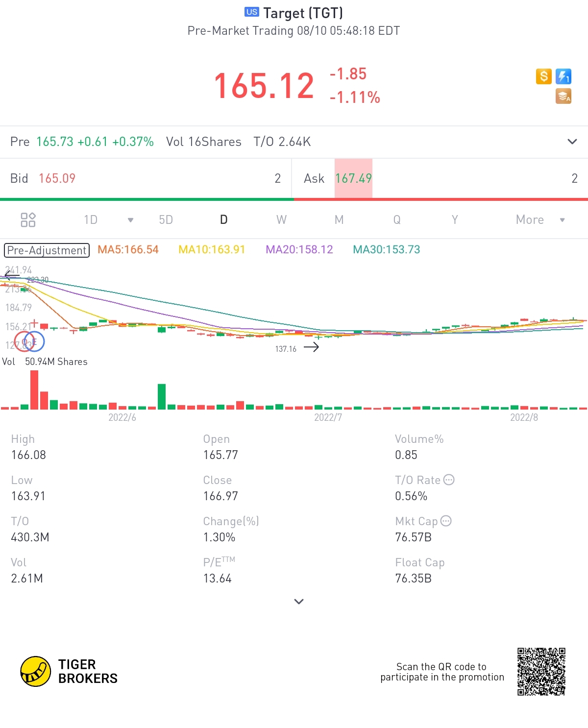The width and height of the screenshot is (588, 728).
Task: Tap the tallest red volume bar
Action: (x=34, y=390)
